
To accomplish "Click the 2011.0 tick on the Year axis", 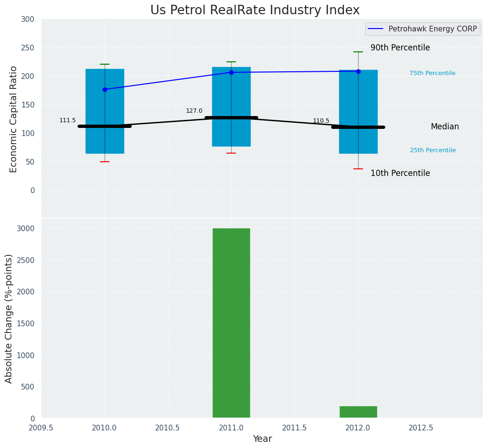I will point(231,428).
